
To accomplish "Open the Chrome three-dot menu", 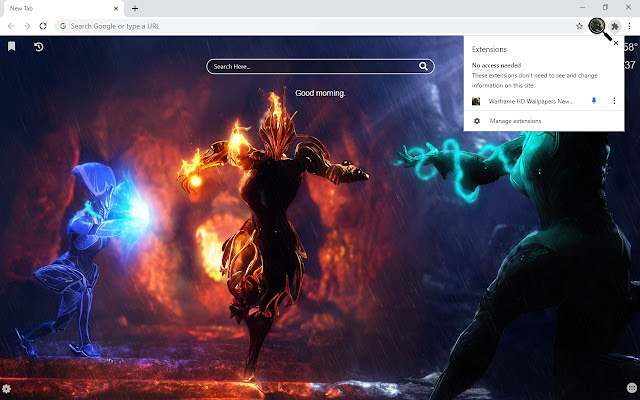I will point(629,26).
